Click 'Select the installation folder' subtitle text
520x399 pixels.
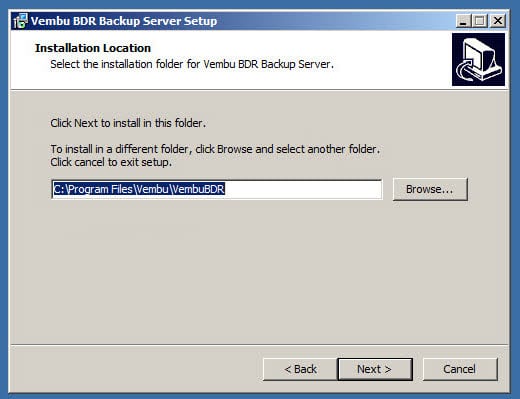coord(192,64)
